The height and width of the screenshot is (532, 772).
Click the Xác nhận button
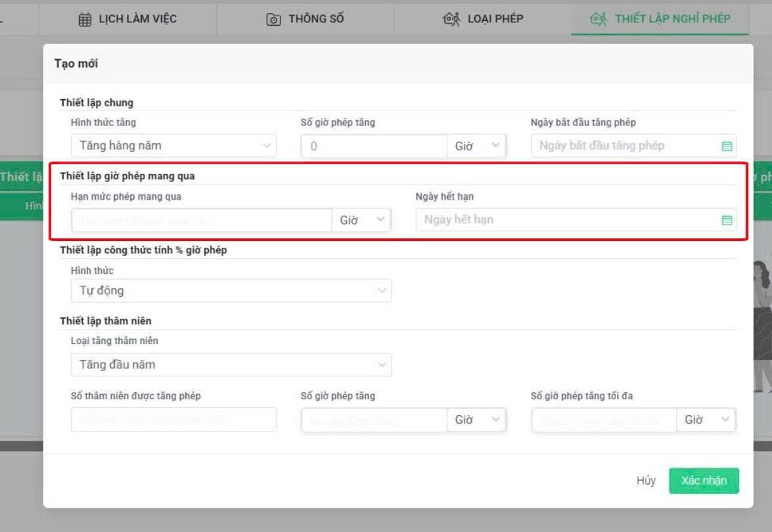[704, 480]
